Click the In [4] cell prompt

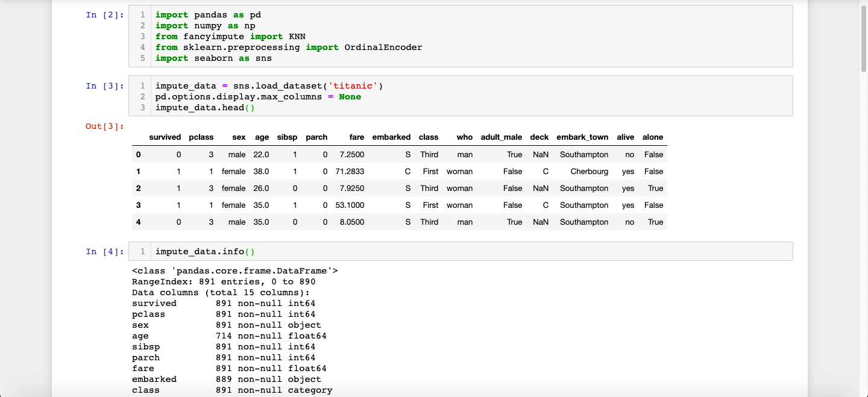105,252
